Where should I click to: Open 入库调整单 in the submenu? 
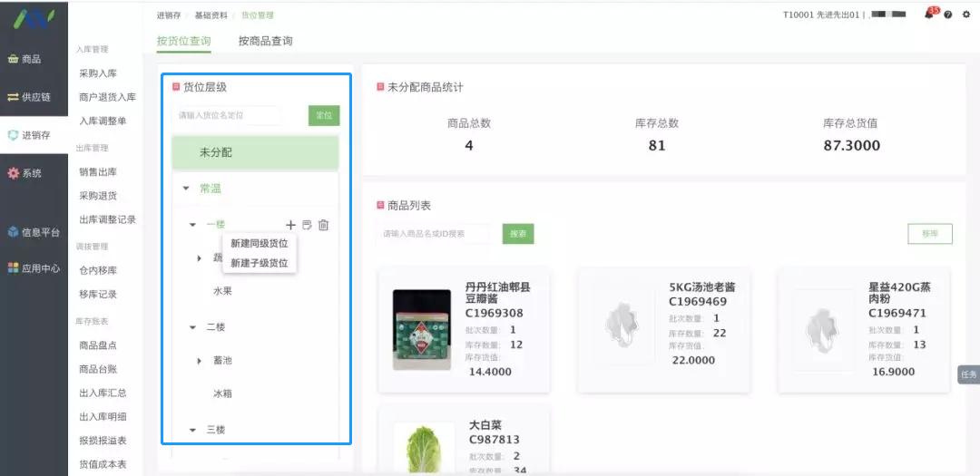(103, 121)
